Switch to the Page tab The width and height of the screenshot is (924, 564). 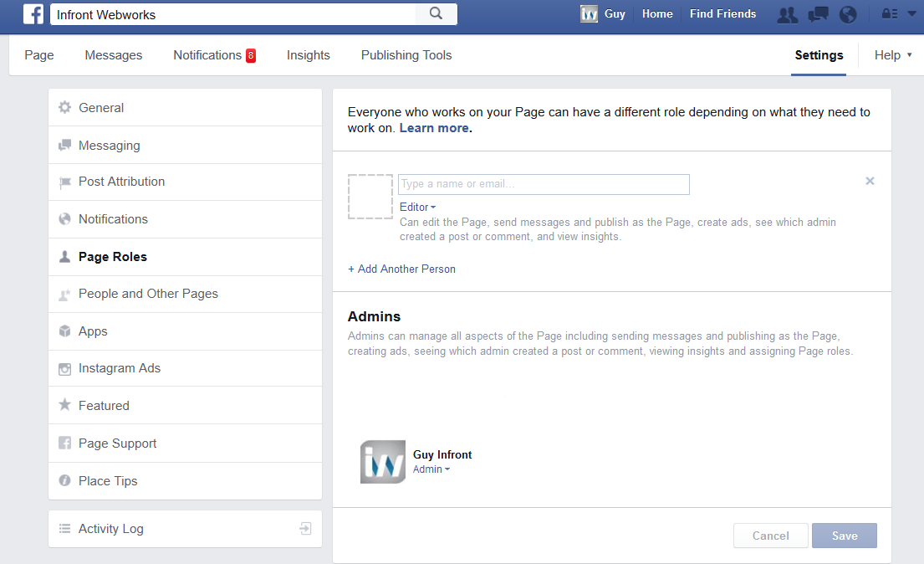[x=39, y=55]
